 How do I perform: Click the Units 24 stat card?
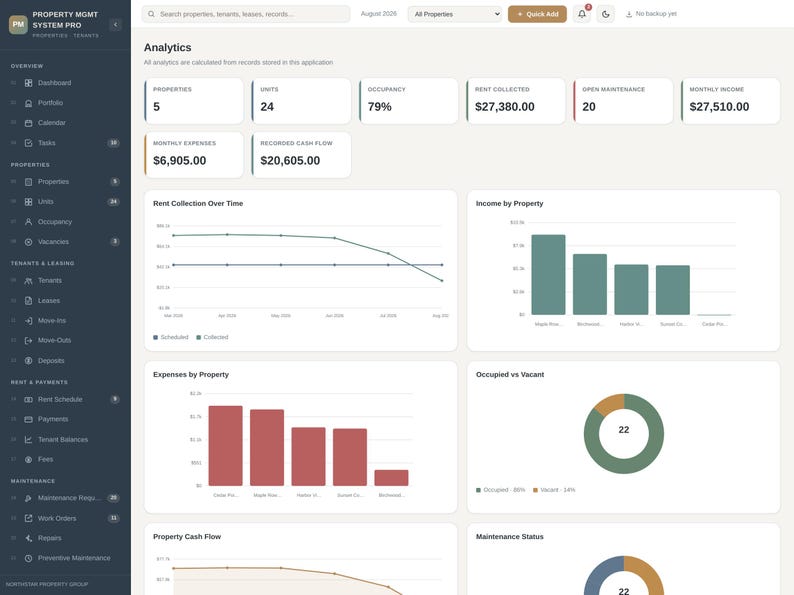pyautogui.click(x=301, y=101)
